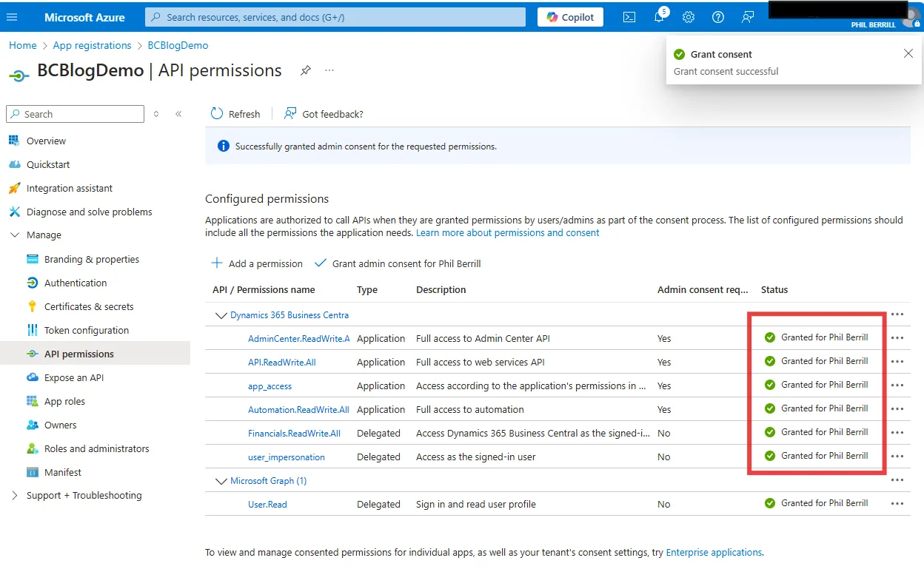This screenshot has width=924, height=569.
Task: Open more options for Automation.ReadWrite.All row
Action: pyautogui.click(x=897, y=409)
